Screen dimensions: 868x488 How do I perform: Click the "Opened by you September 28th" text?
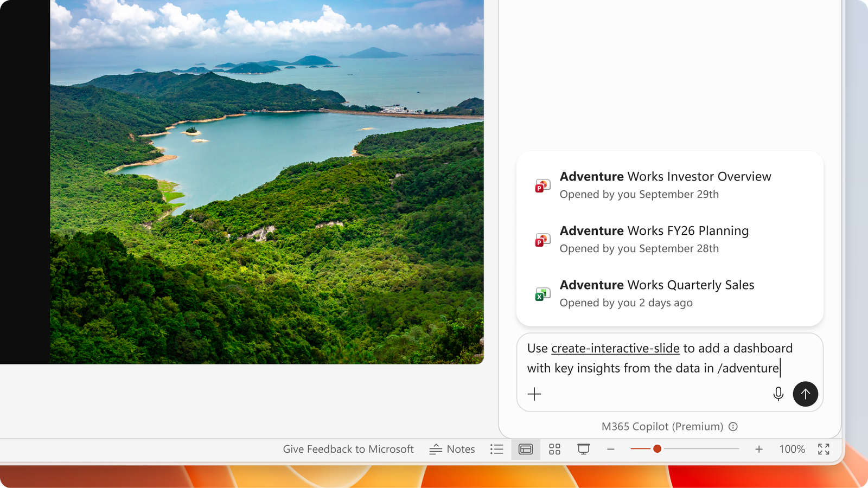(x=639, y=248)
